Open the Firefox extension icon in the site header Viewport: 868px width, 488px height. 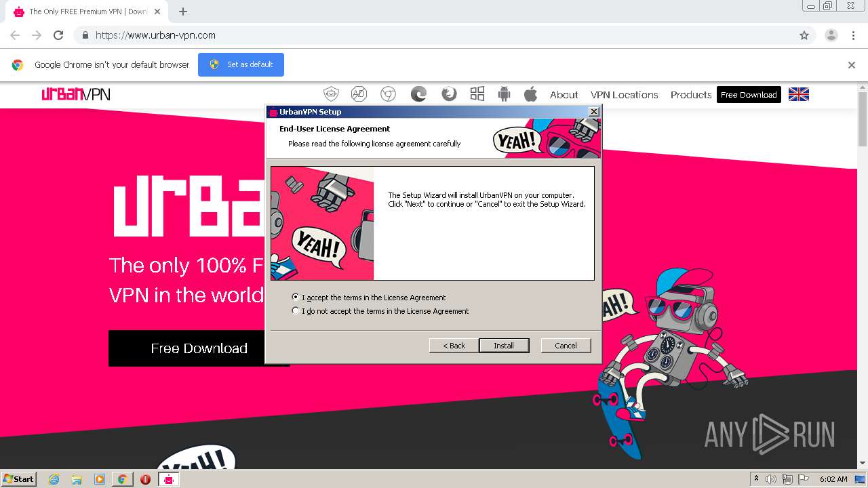tap(449, 94)
